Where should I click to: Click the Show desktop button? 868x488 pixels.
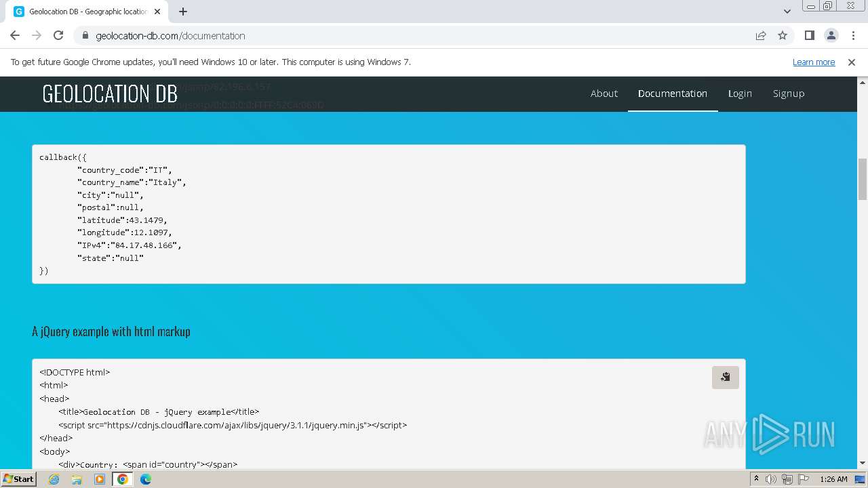[860, 479]
